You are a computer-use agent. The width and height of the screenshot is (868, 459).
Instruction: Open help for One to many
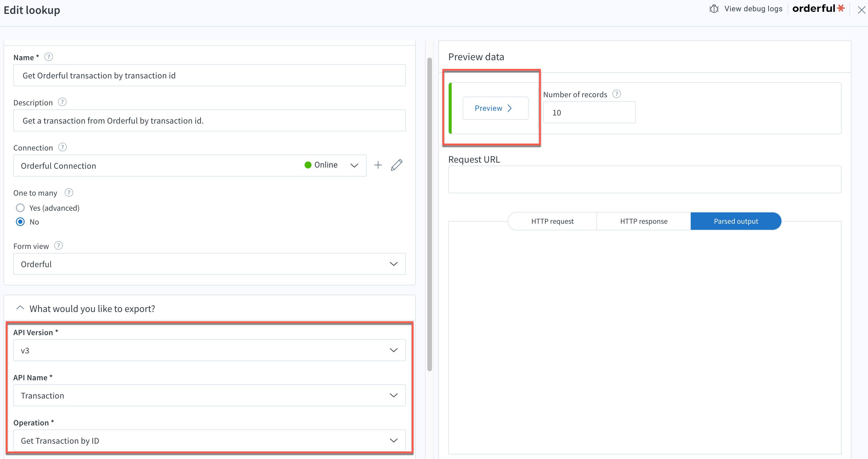pos(69,192)
